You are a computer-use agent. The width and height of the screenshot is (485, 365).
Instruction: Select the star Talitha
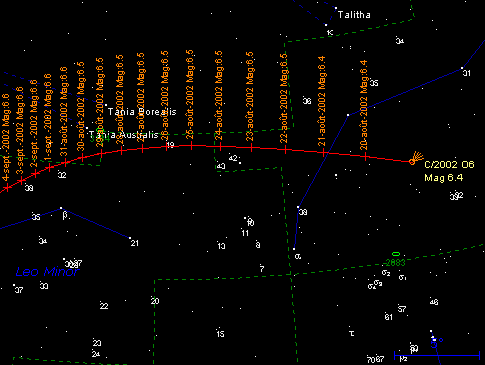click(x=336, y=8)
